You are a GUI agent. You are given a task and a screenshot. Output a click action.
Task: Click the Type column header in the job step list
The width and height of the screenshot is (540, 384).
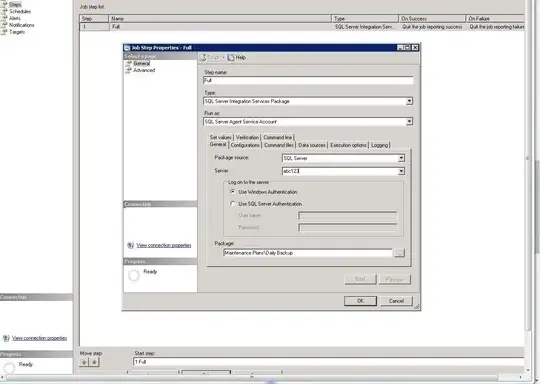click(365, 19)
